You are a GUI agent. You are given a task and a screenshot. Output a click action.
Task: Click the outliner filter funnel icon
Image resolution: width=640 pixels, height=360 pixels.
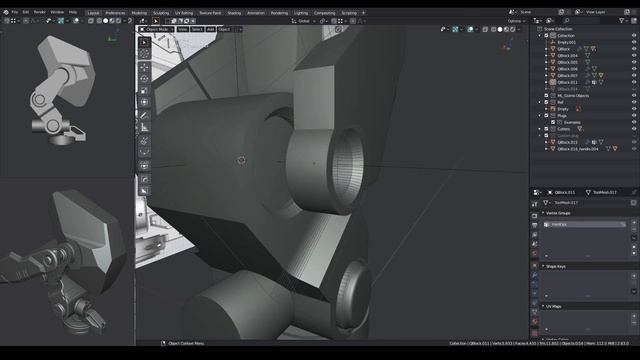click(x=621, y=20)
